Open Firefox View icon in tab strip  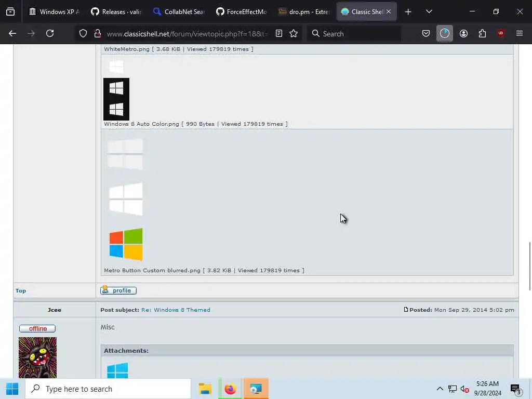coord(10,12)
